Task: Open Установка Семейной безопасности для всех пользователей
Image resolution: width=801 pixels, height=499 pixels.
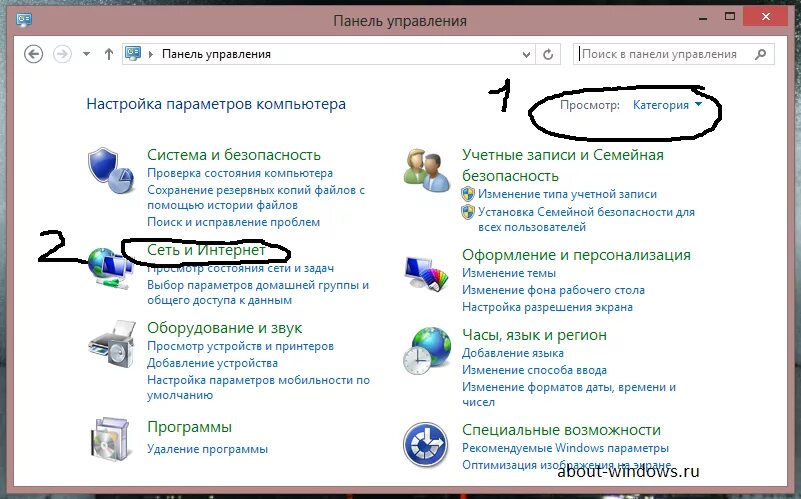Action: (x=586, y=220)
